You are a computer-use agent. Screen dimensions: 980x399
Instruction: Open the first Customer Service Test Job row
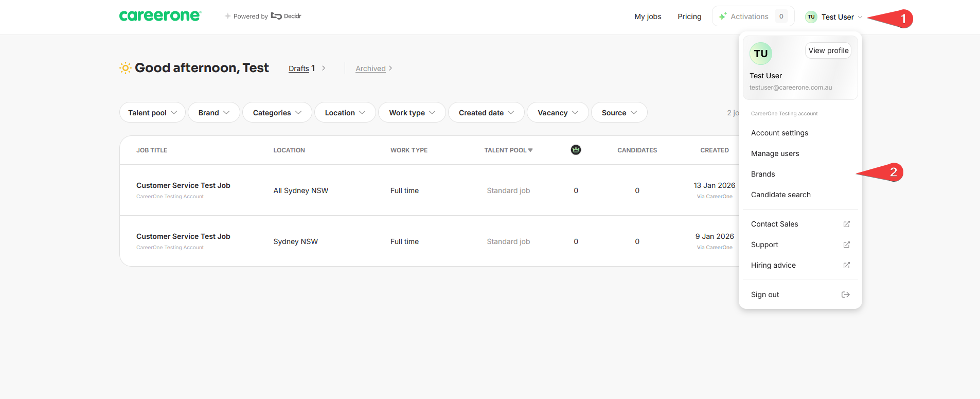(429, 190)
